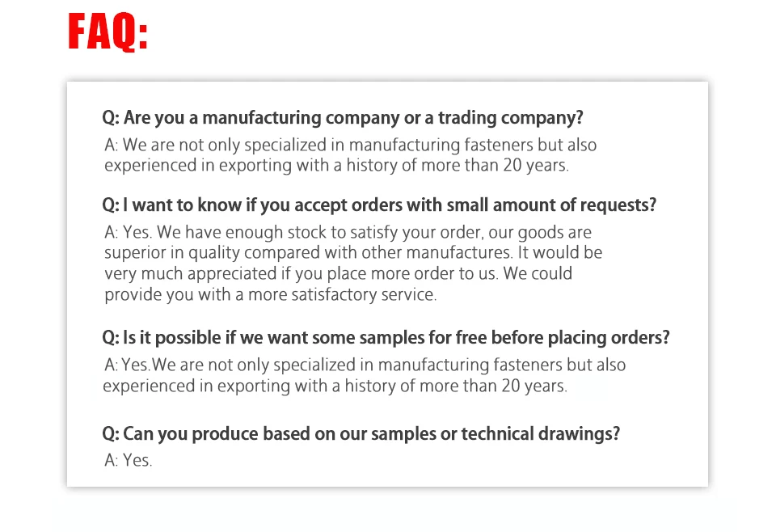Click the question about samples or technical drawings
Image resolution: width=776 pixels, height=532 pixels.
click(x=361, y=434)
